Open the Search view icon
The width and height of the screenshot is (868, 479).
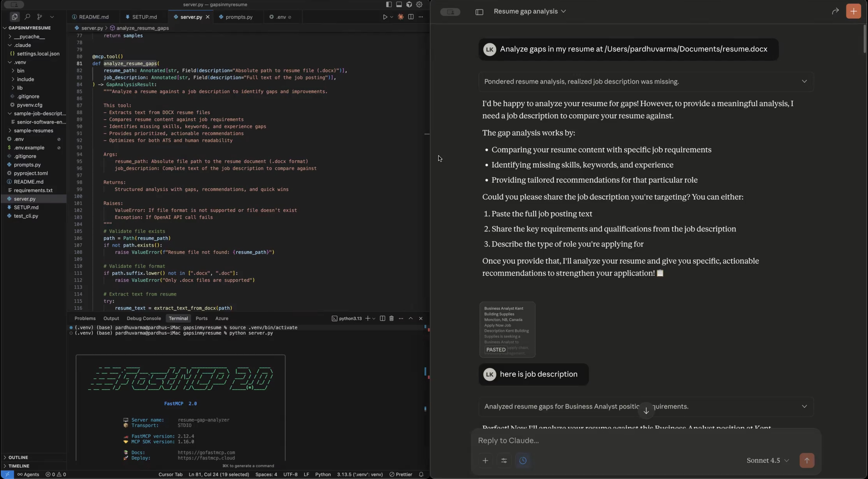(x=27, y=17)
